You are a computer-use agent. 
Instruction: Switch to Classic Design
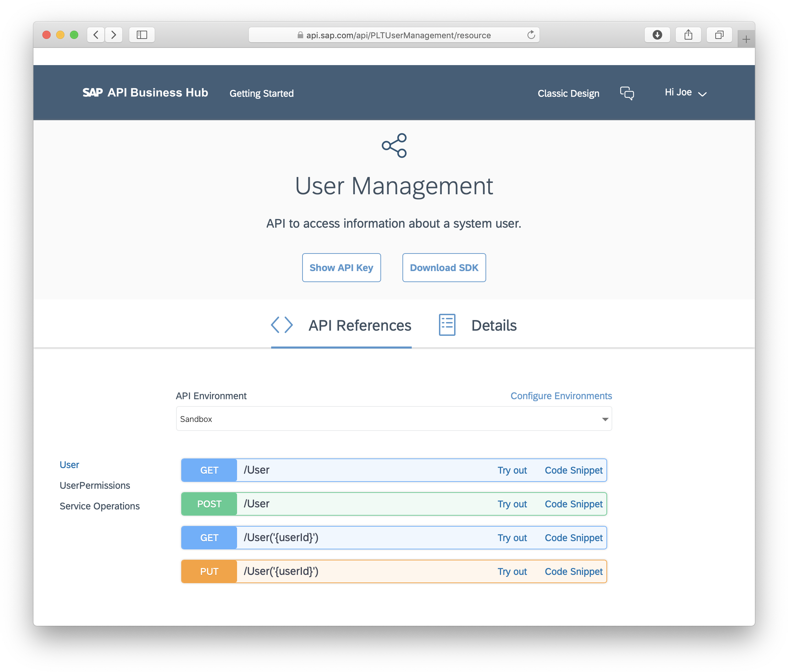point(568,93)
